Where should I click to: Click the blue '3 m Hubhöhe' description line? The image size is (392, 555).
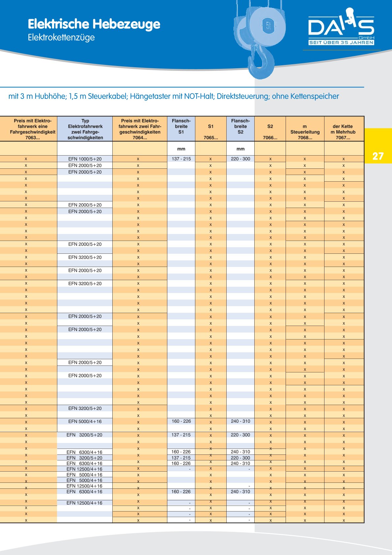174,96
